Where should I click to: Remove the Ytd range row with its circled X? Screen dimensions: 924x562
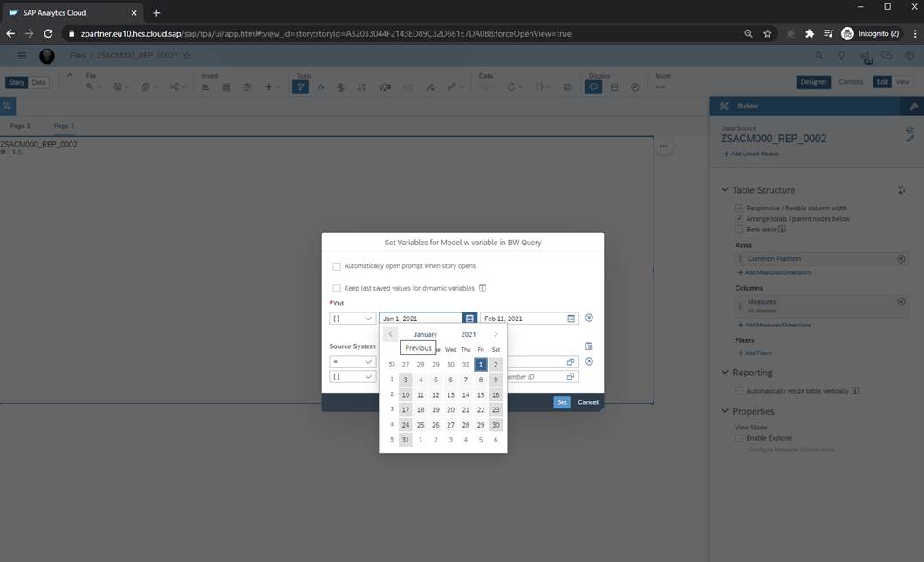[589, 319]
